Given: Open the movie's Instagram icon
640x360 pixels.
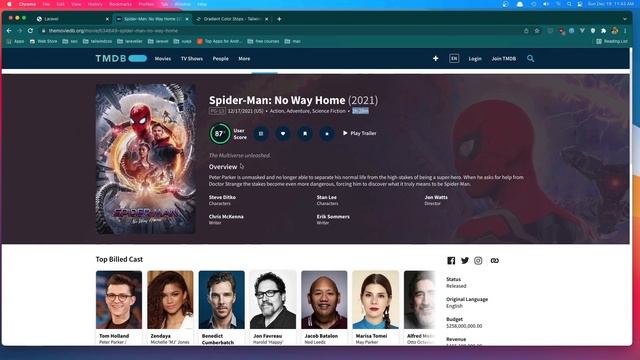Looking at the screenshot, I should [x=478, y=260].
